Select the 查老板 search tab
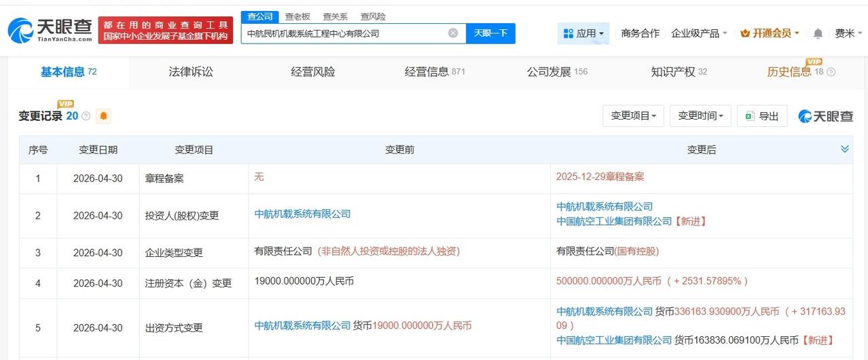 [x=297, y=16]
